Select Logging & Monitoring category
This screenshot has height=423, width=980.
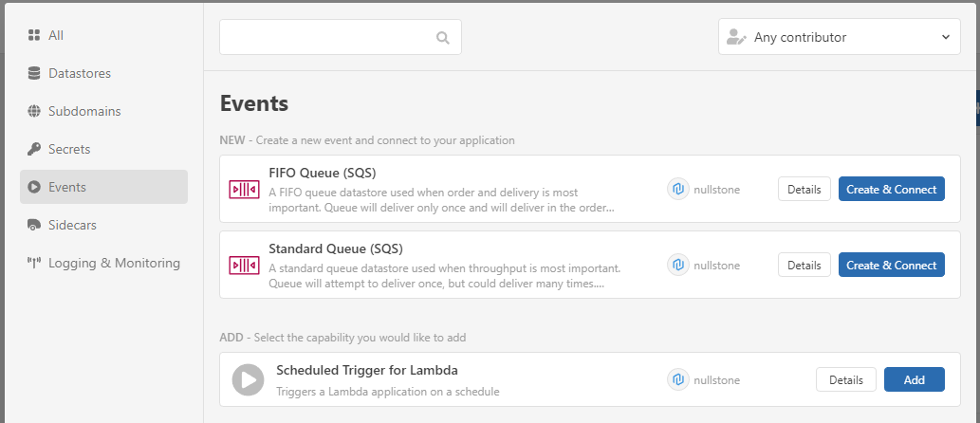(x=114, y=263)
